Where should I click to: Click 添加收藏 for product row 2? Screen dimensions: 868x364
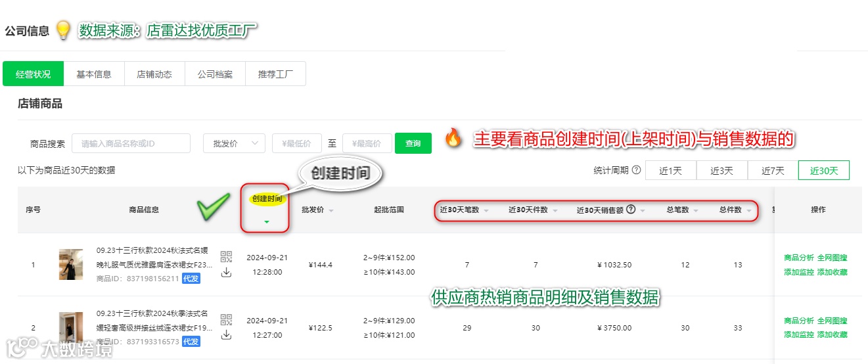(x=832, y=335)
